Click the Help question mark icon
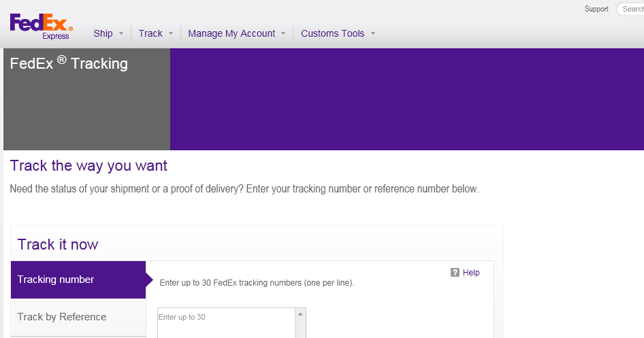644x338 pixels. pyautogui.click(x=455, y=273)
